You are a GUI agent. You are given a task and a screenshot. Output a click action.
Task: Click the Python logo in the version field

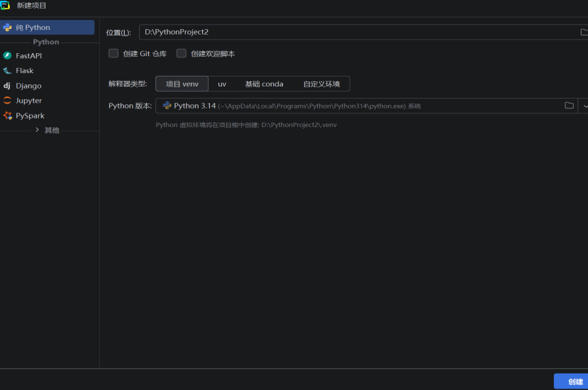pos(167,106)
